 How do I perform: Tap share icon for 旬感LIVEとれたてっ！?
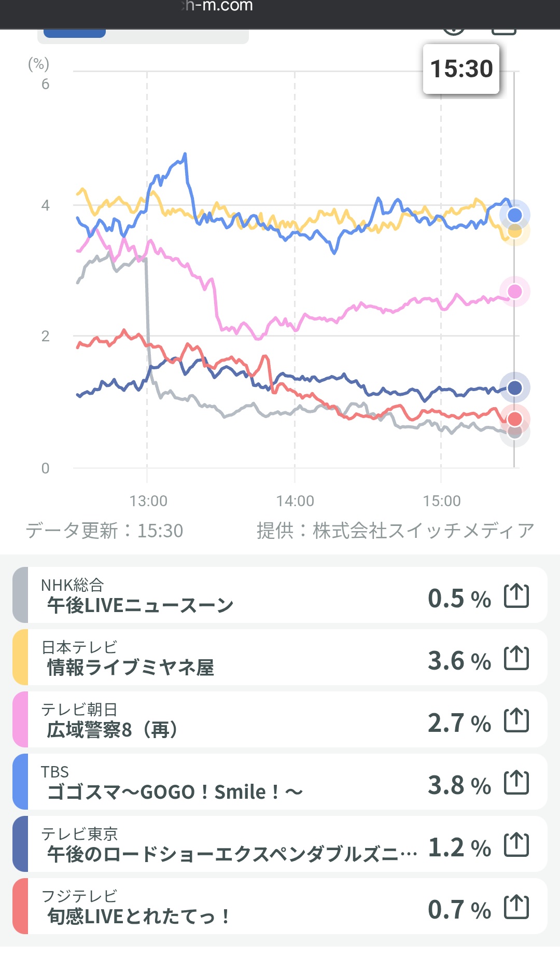click(516, 907)
